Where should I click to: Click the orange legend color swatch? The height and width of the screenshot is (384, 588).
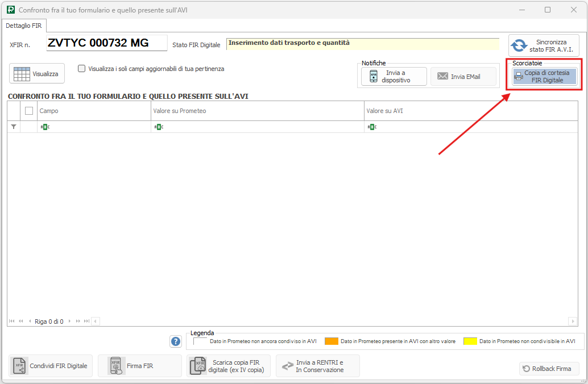click(x=331, y=341)
